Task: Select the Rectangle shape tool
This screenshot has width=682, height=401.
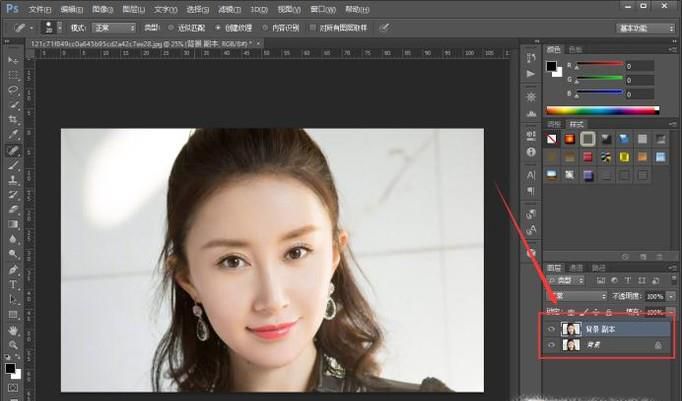Action: click(13, 314)
